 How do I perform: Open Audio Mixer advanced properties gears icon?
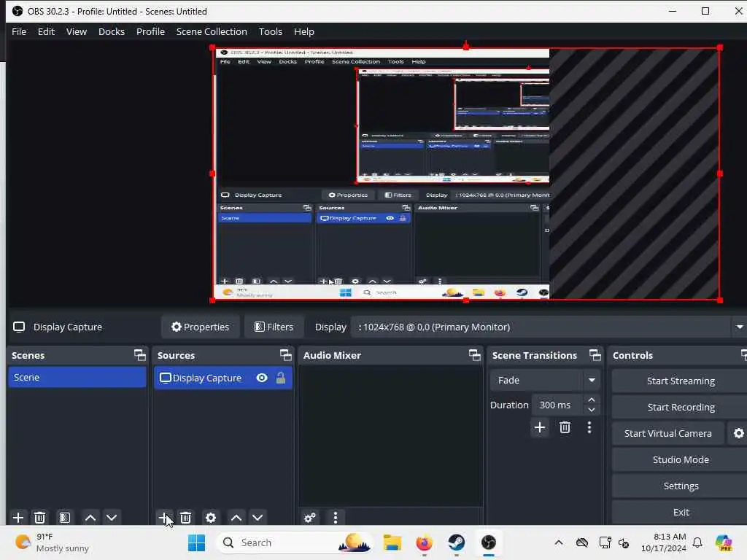tap(310, 518)
